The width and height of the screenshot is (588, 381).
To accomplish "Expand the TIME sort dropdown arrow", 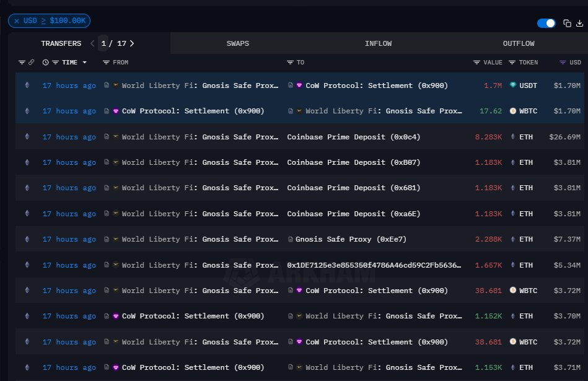I will [85, 62].
